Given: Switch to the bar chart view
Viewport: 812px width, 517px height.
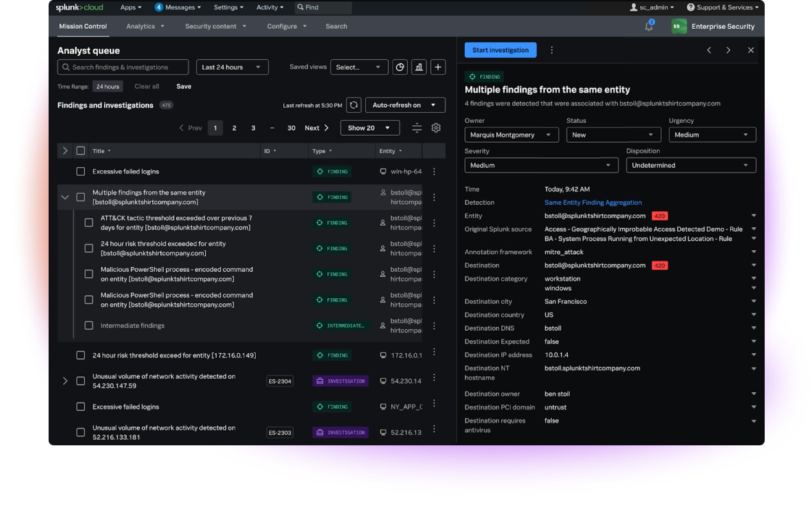Looking at the screenshot, I should (x=419, y=67).
